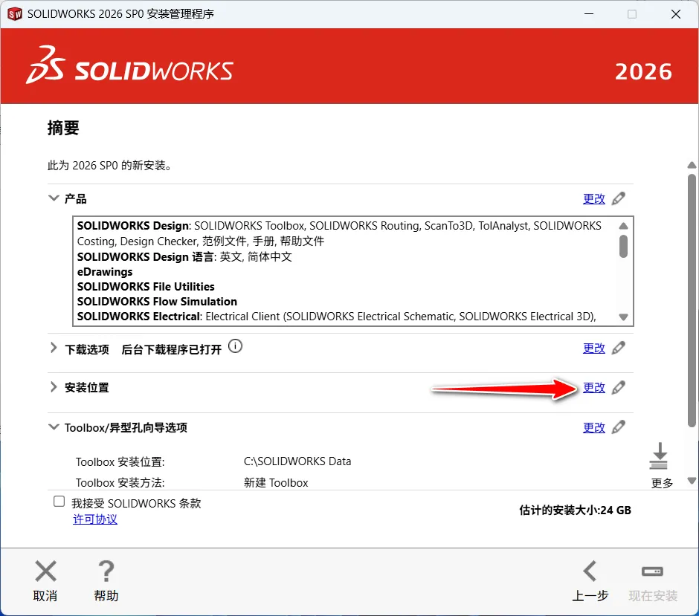The height and width of the screenshot is (616, 699).
Task: Select the eDrawings entry in product list
Action: coord(105,272)
